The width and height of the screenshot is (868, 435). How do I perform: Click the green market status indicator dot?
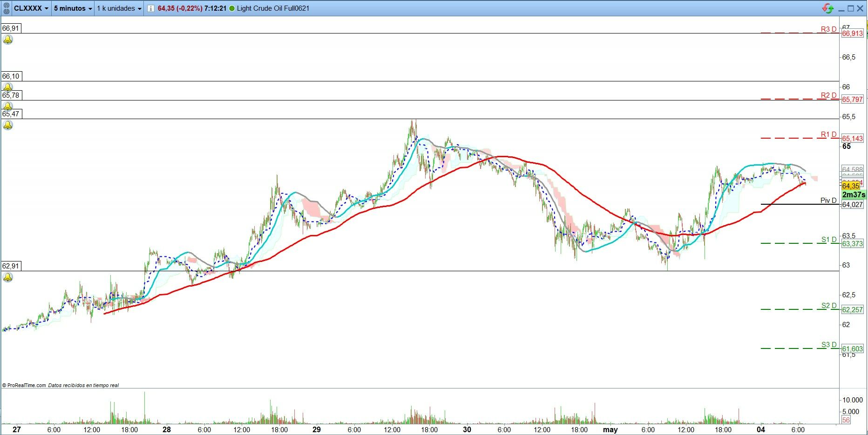(232, 8)
